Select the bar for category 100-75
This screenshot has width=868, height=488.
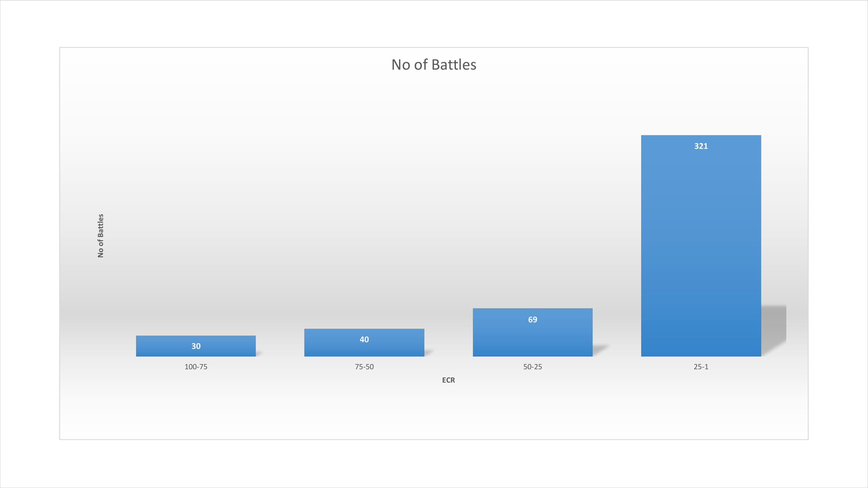tap(196, 346)
